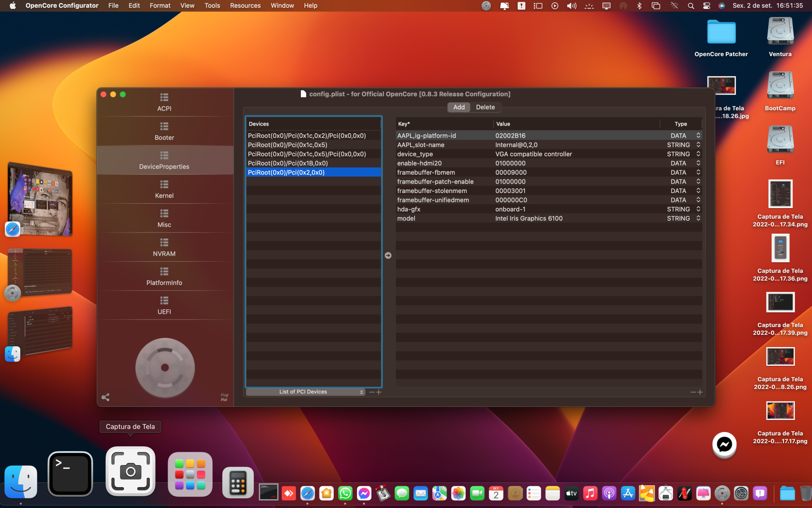The height and width of the screenshot is (508, 812).
Task: Open Terminal from the Dock
Action: tap(70, 473)
